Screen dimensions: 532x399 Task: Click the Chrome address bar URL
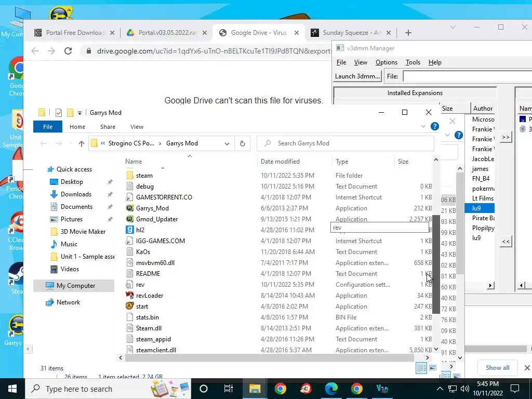[x=214, y=51]
